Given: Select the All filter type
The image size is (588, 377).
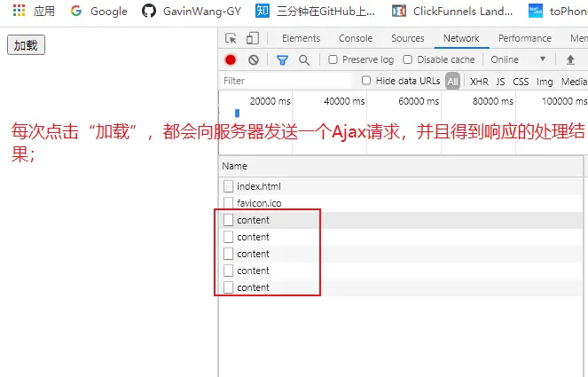Looking at the screenshot, I should pyautogui.click(x=452, y=81).
